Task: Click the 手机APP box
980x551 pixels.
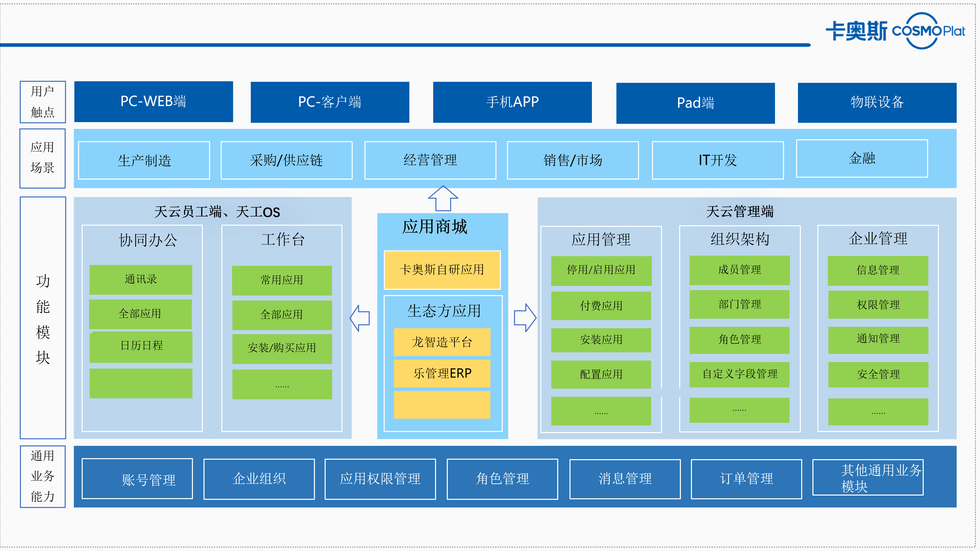Action: pyautogui.click(x=512, y=102)
